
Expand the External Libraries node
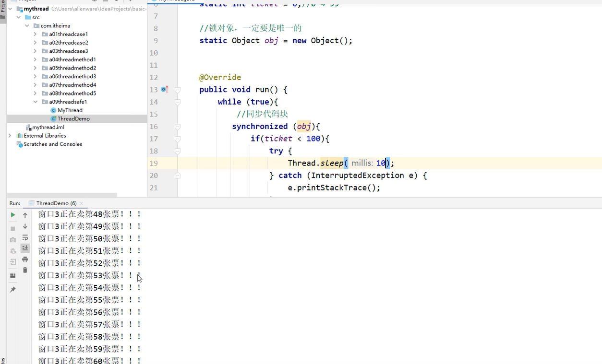(11, 136)
